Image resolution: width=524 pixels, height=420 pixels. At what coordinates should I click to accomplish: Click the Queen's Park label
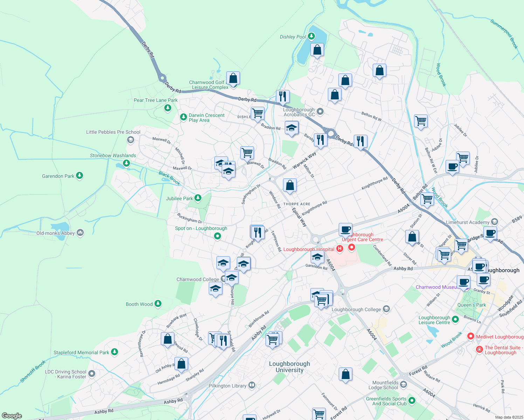pyautogui.click(x=471, y=305)
